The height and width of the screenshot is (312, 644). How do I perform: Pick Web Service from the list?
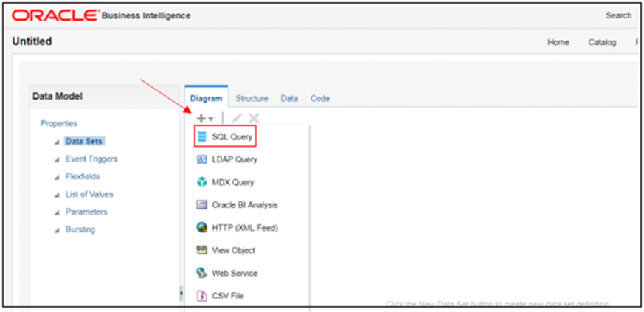(x=235, y=273)
